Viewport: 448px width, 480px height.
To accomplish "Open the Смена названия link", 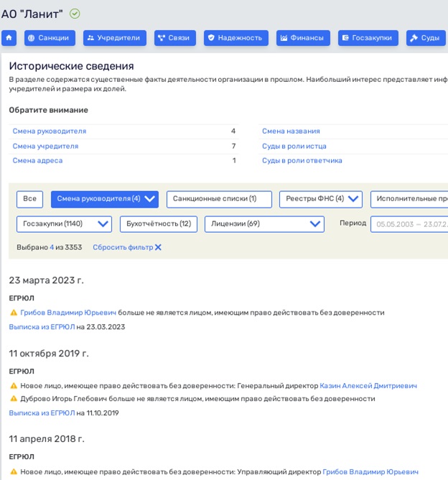I will click(291, 131).
